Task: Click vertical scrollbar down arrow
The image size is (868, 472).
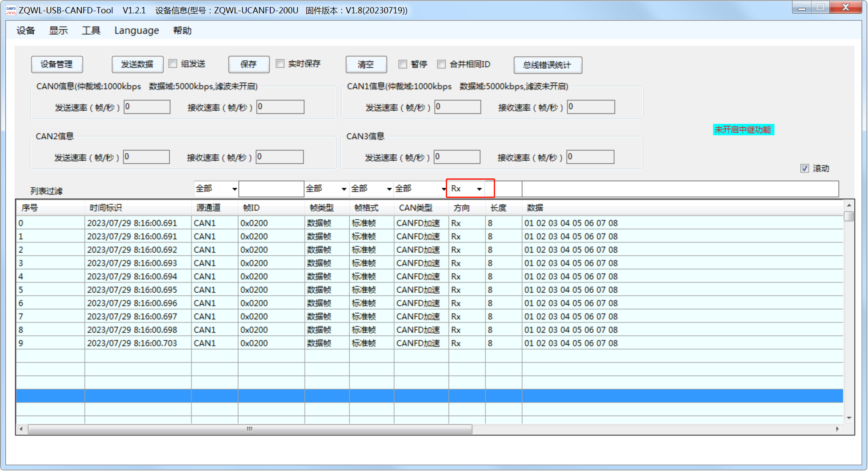Action: click(x=849, y=418)
